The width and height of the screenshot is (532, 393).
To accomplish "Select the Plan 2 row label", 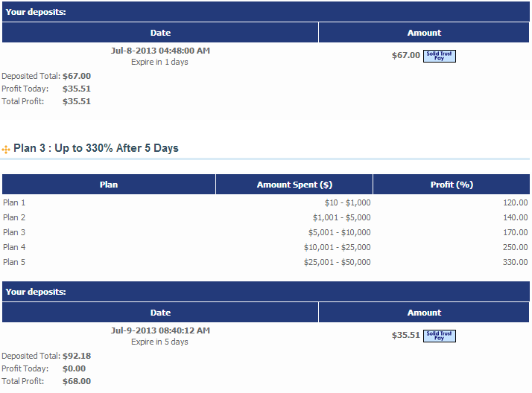I will 14,217.
